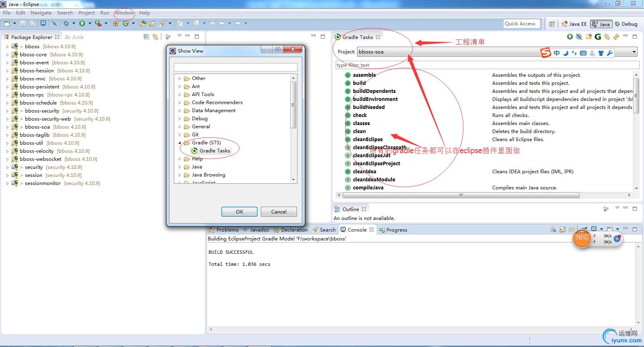The width and height of the screenshot is (644, 347).
Task: Click the folder icon in Gradle Tasks toolbar
Action: point(588,37)
